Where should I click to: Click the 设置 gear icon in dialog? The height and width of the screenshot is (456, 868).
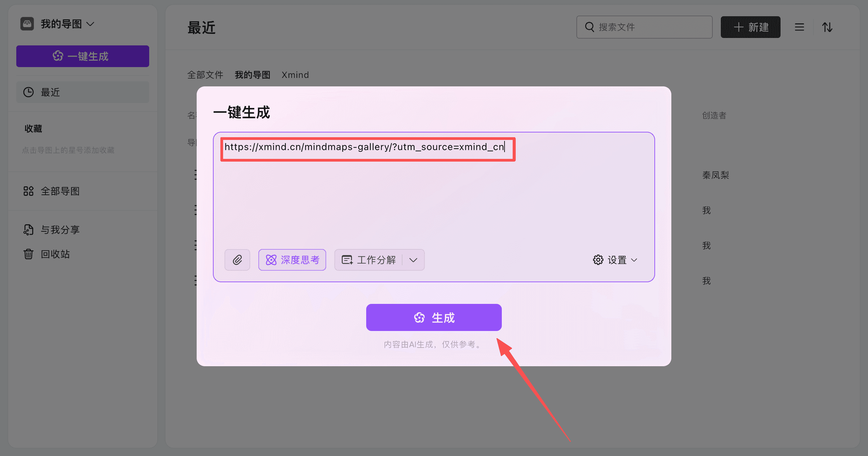598,260
